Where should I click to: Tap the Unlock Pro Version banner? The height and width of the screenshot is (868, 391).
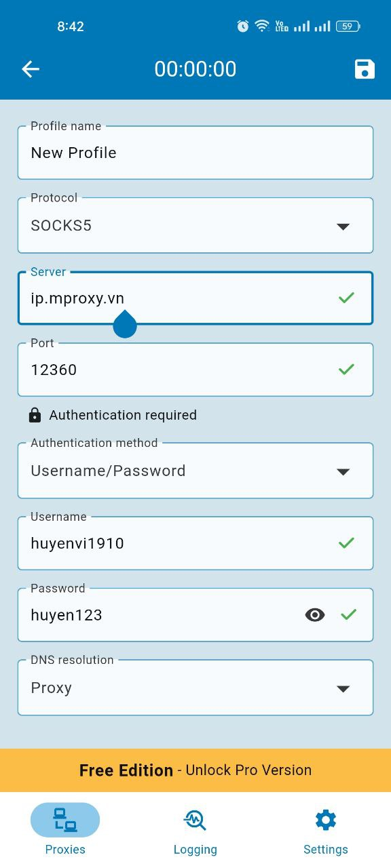pyautogui.click(x=195, y=770)
